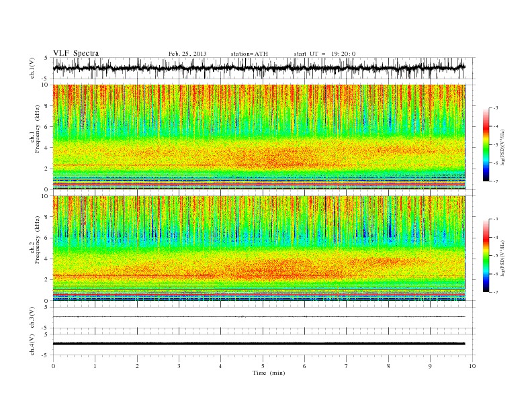Click the "VLF Spectra" plot title
This screenshot has width=532, height=411.
click(x=76, y=53)
